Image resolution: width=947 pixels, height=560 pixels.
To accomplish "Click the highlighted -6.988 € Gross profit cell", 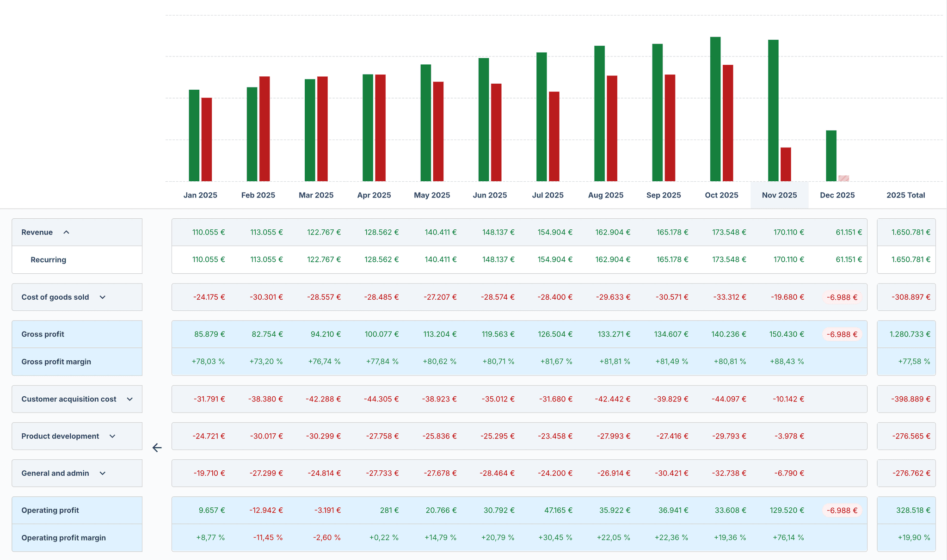I will click(x=842, y=334).
